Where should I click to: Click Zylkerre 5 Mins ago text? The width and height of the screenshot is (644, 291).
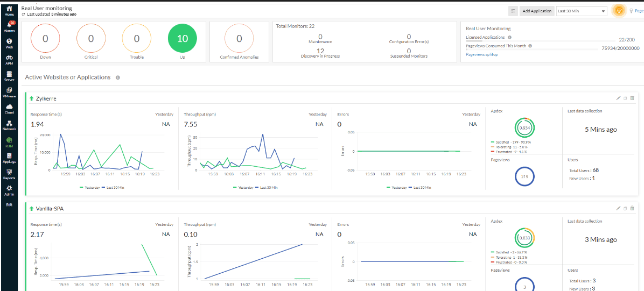click(x=600, y=129)
